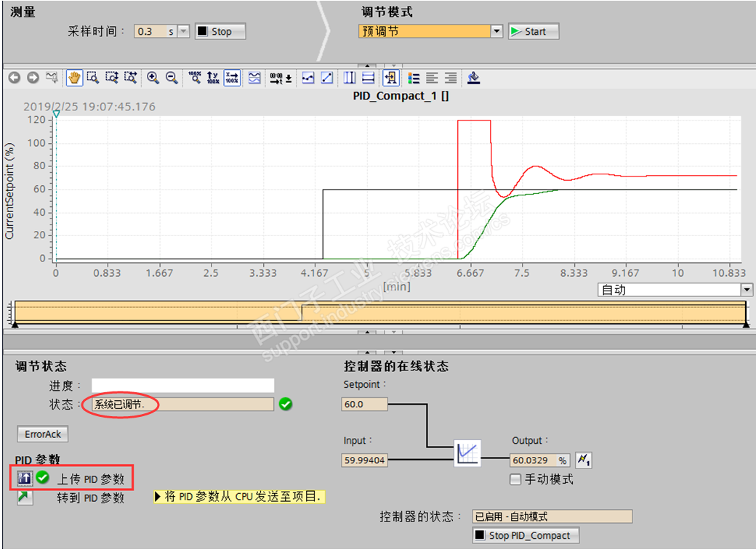Click the left range marker of the overview
This screenshot has height=552, width=756.
pyautogui.click(x=15, y=325)
